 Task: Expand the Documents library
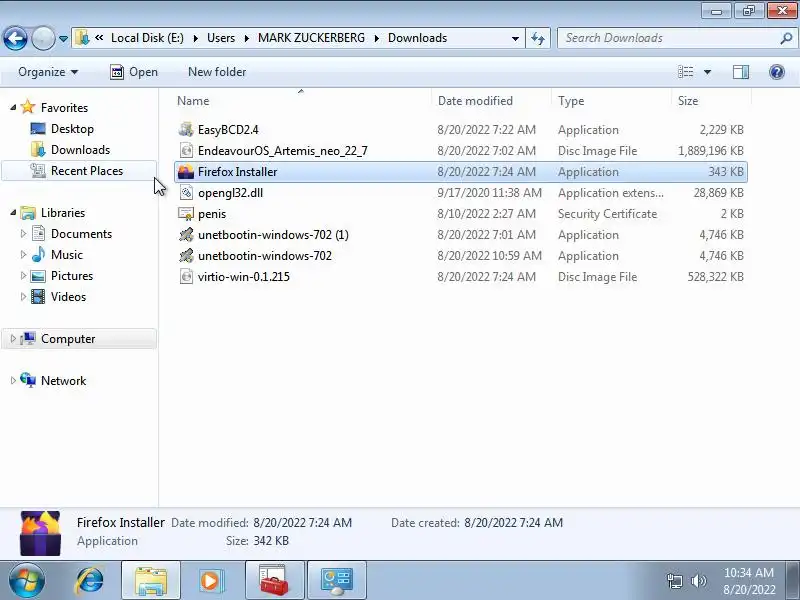coord(23,233)
